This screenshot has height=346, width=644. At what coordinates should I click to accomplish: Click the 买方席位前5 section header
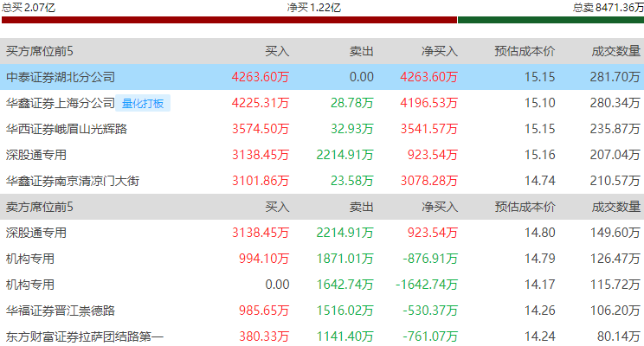click(40, 51)
